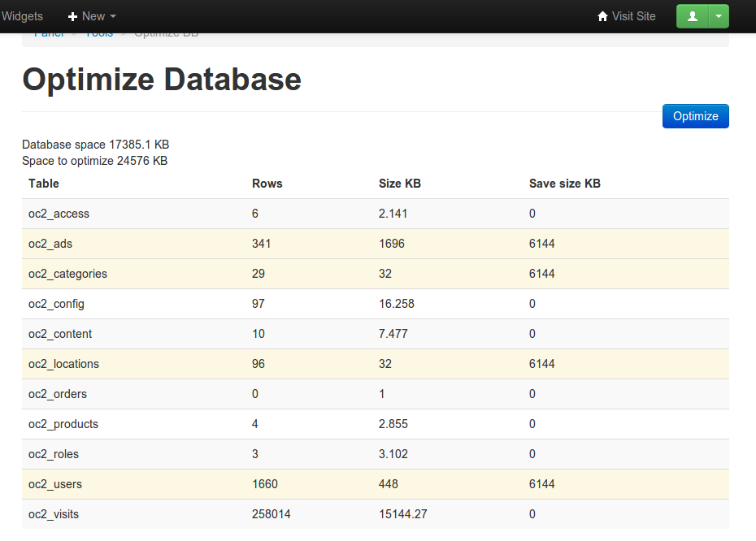Click the oc2_locations table name
The width and height of the screenshot is (756, 541).
tap(63, 364)
